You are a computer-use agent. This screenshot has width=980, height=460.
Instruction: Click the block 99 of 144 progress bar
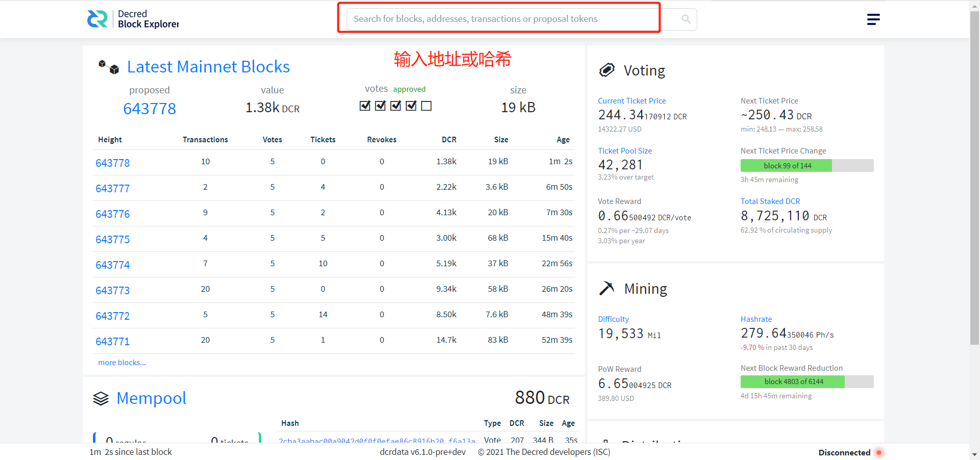point(807,166)
